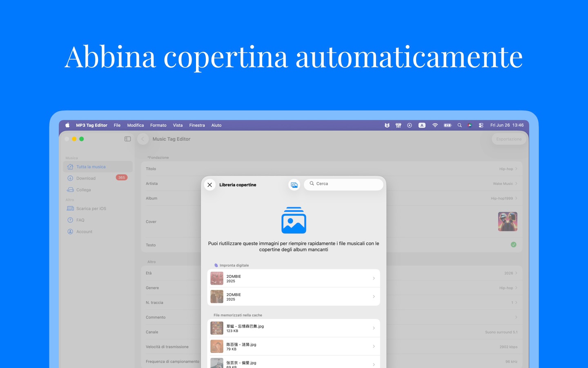Click the 365 badge on Download
The image size is (588, 368).
(122, 177)
